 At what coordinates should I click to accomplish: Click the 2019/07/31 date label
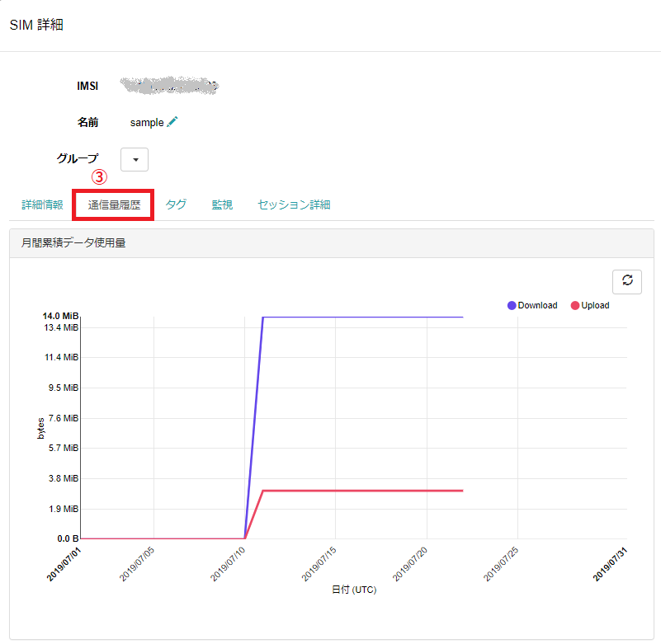[x=611, y=564]
